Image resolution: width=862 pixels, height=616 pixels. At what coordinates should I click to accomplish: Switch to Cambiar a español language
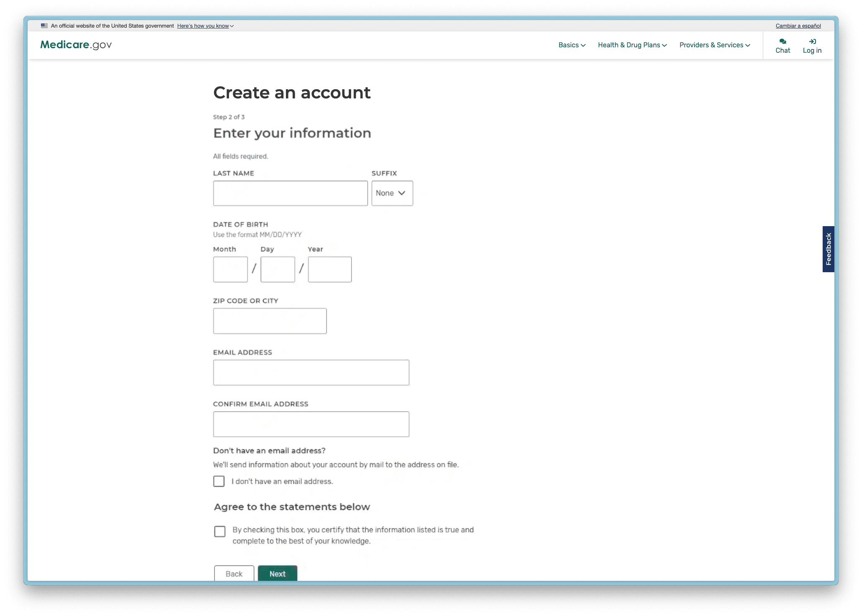point(798,25)
